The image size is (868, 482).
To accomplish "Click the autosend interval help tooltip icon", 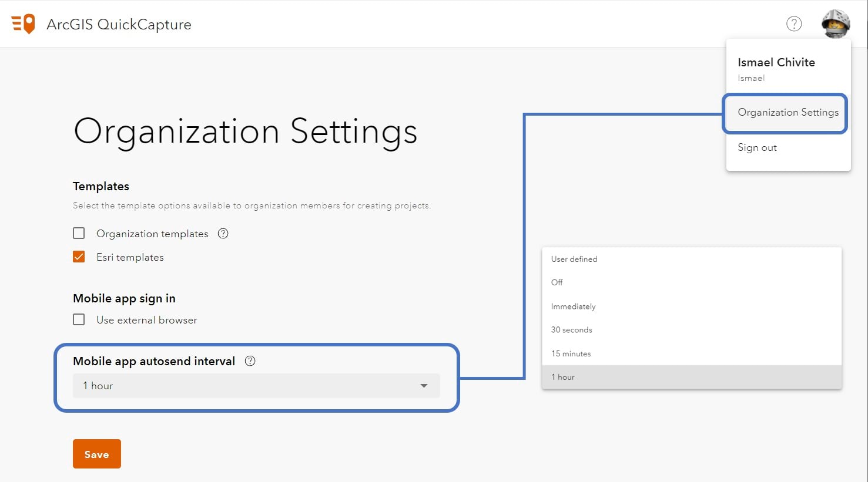I will tap(250, 360).
